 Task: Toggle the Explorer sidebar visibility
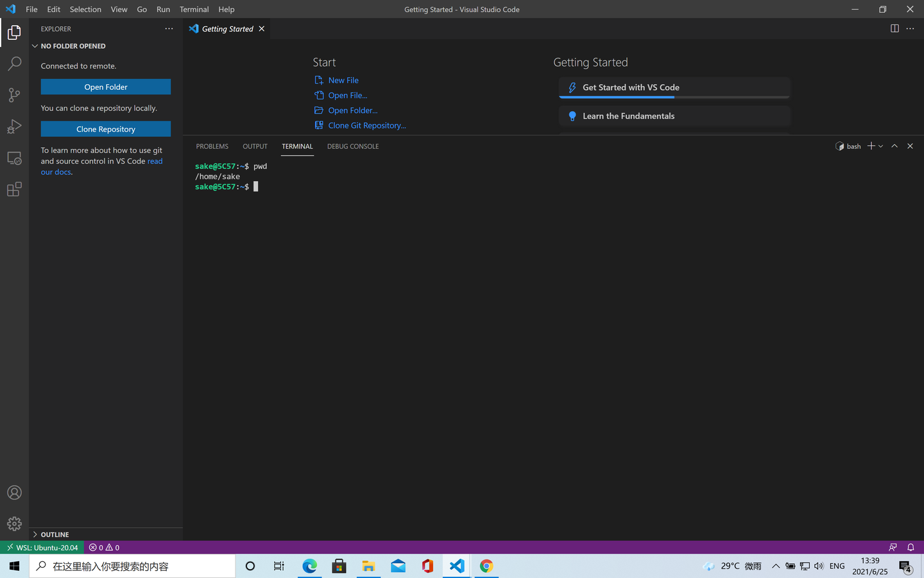coord(14,32)
